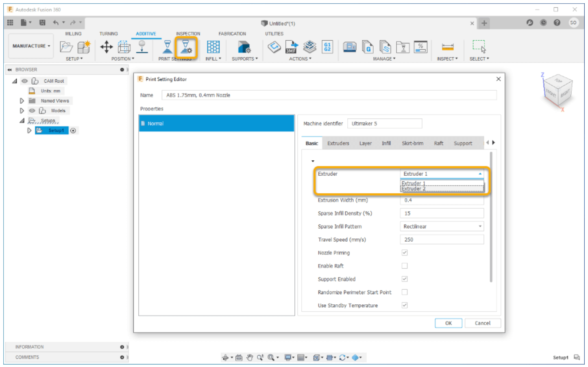Image resolution: width=588 pixels, height=367 pixels.
Task: Click the Look At icon
Action: 239,358
